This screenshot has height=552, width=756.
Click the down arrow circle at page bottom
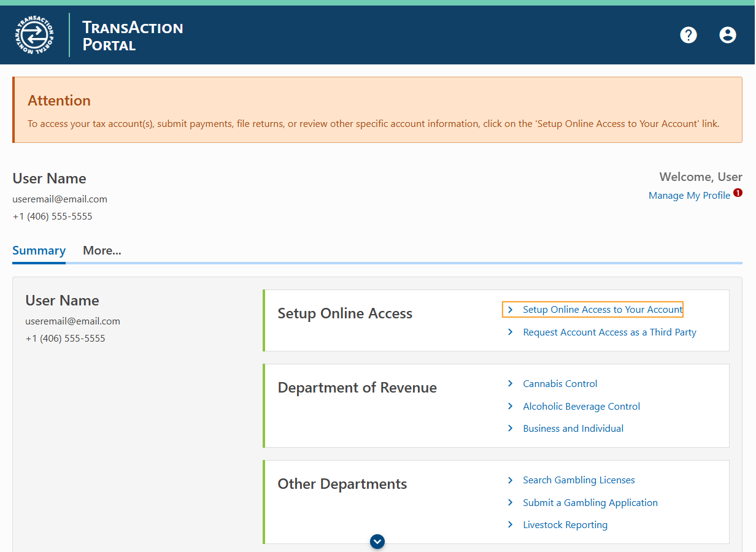click(377, 542)
